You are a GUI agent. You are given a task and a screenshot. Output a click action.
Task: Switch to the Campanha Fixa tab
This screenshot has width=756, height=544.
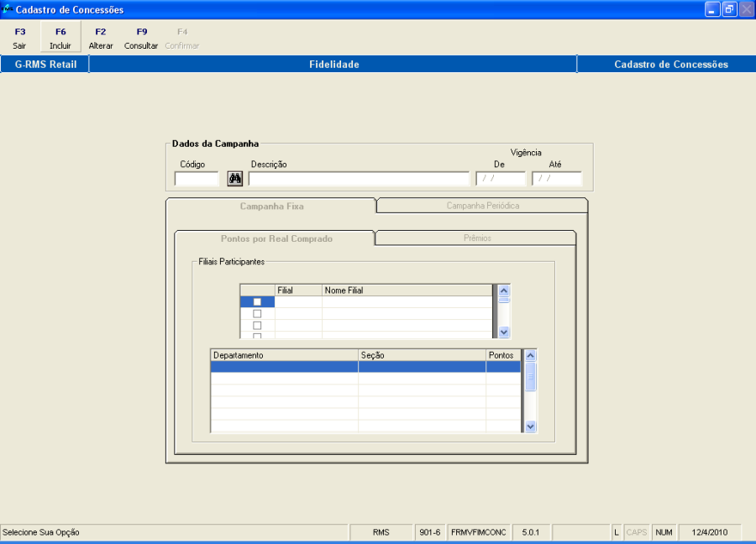(271, 207)
